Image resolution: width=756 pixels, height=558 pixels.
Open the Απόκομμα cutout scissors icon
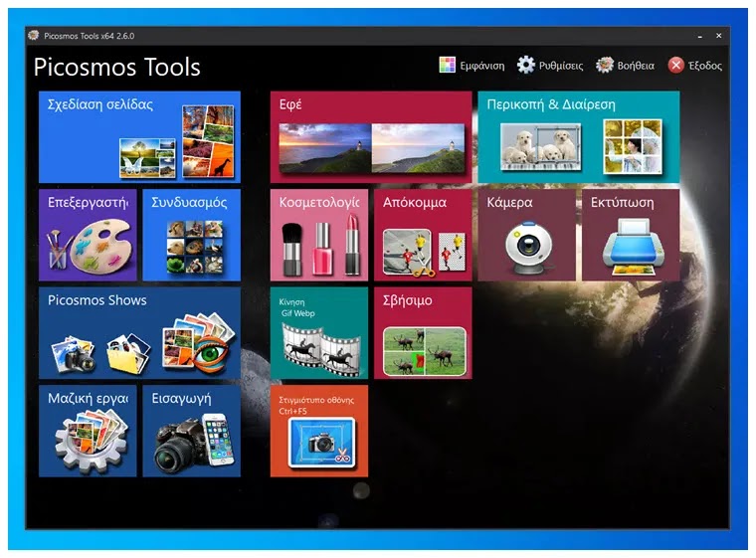click(x=425, y=253)
